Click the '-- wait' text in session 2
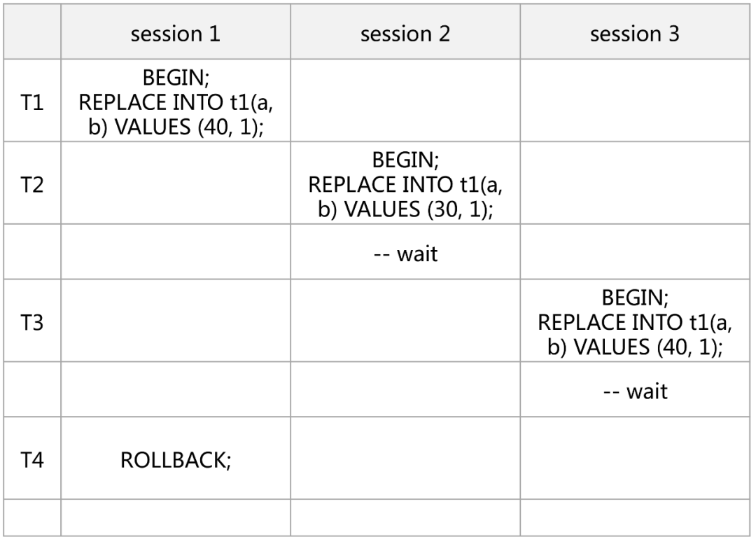The width and height of the screenshot is (756, 542). (x=405, y=253)
